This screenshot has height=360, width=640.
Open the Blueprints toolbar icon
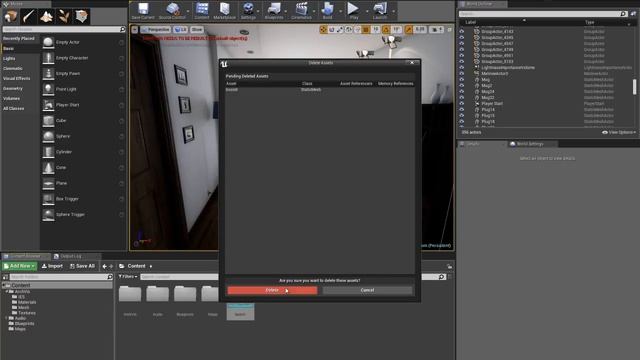274,11
